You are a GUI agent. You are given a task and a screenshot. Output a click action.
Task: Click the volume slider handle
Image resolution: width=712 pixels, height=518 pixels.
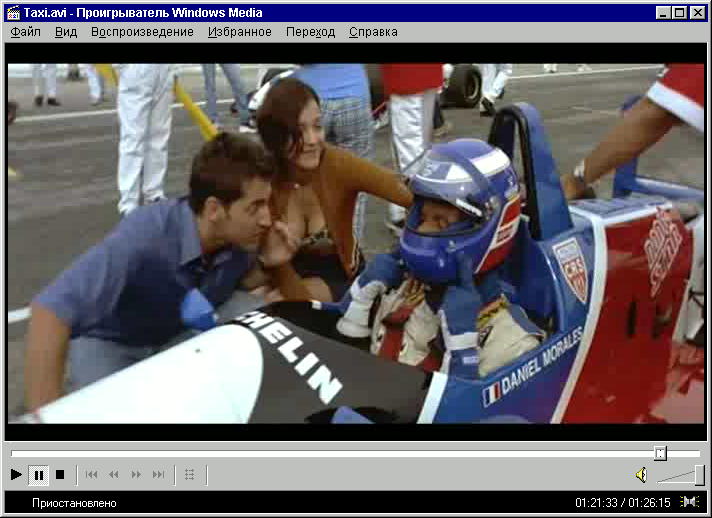pos(700,475)
